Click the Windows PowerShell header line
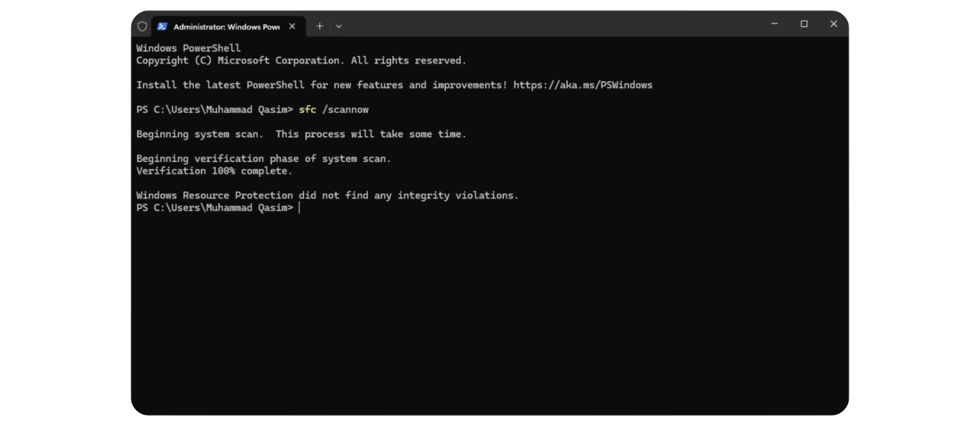 tap(188, 49)
